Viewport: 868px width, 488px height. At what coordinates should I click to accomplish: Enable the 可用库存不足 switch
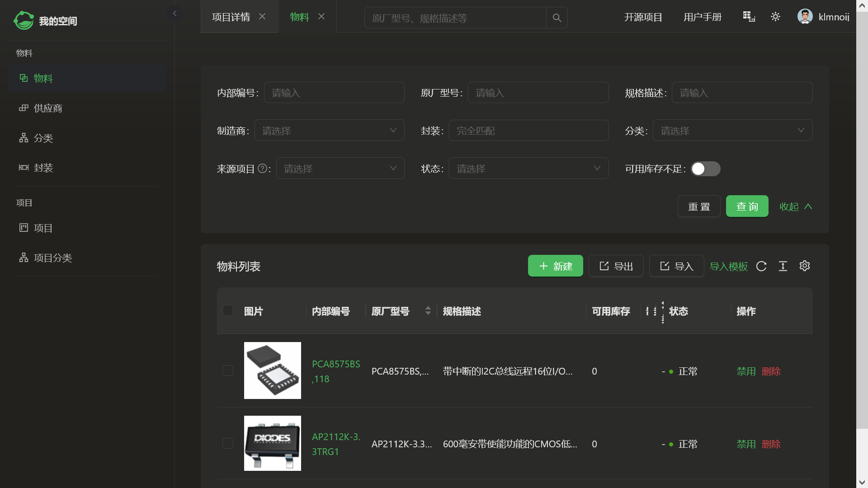coord(706,169)
